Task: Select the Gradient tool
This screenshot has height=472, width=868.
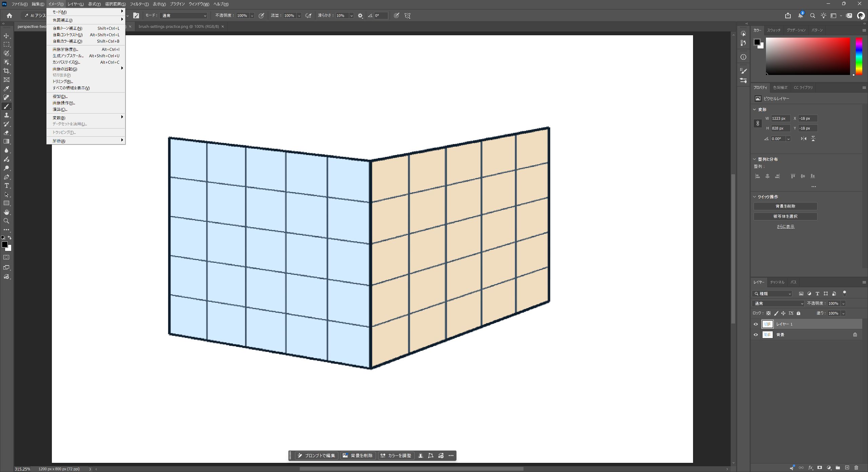Action: pyautogui.click(x=6, y=142)
